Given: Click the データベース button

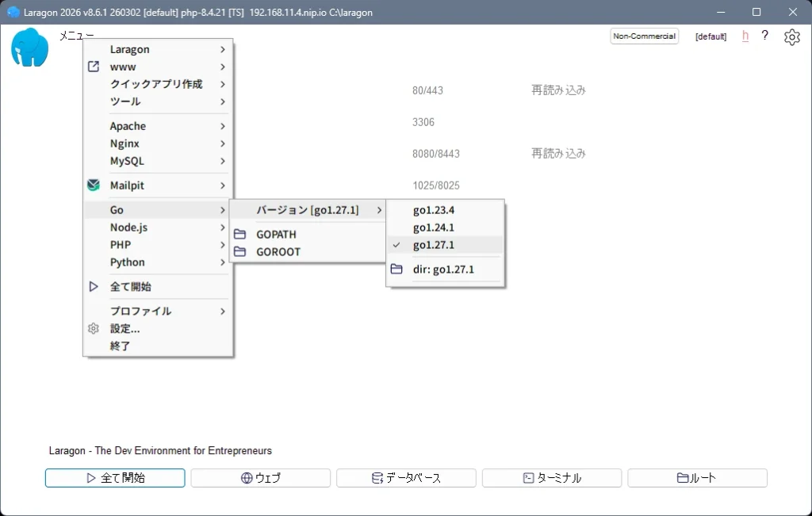Looking at the screenshot, I should point(406,478).
